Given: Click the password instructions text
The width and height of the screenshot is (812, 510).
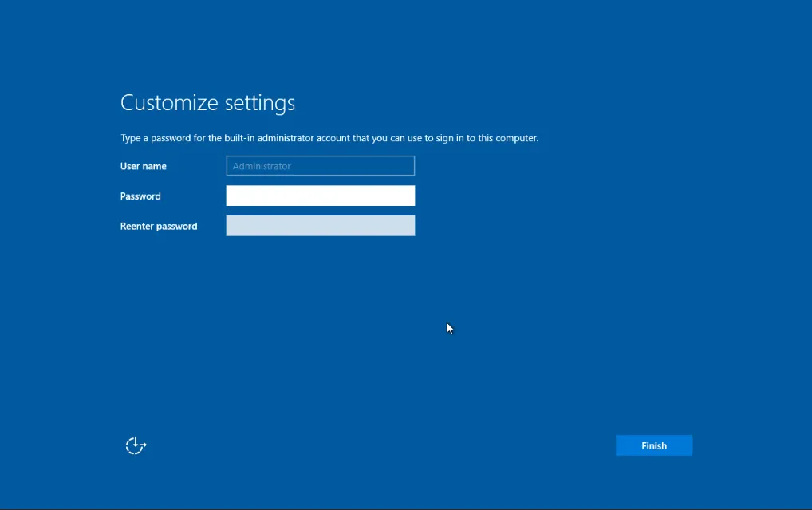Looking at the screenshot, I should click(x=329, y=137).
